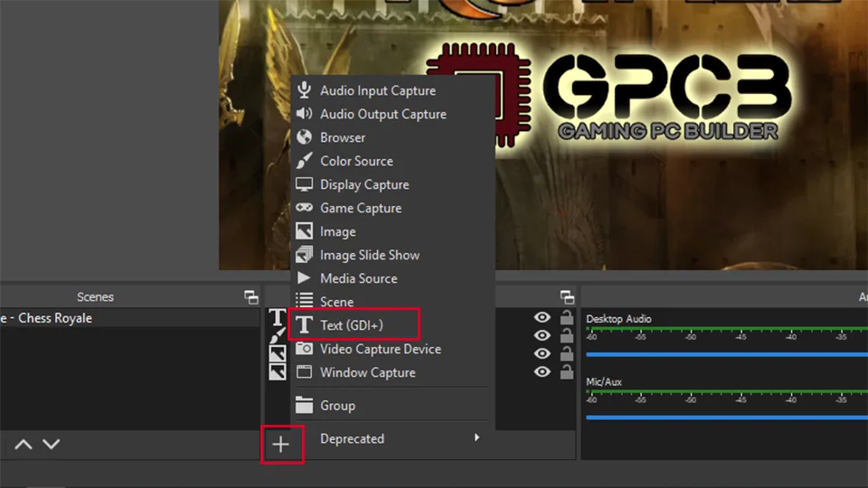Click the gamepad icon beside Game Capture

coord(304,208)
